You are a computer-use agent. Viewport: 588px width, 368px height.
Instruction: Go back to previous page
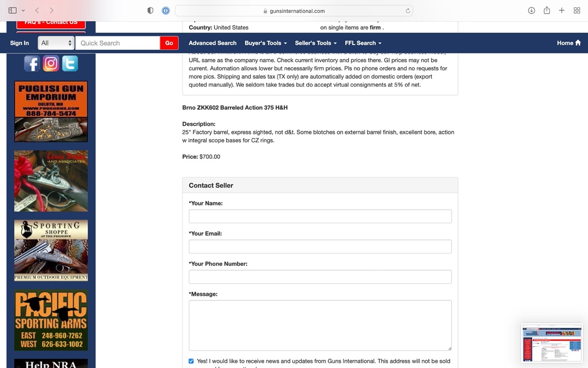(x=37, y=11)
